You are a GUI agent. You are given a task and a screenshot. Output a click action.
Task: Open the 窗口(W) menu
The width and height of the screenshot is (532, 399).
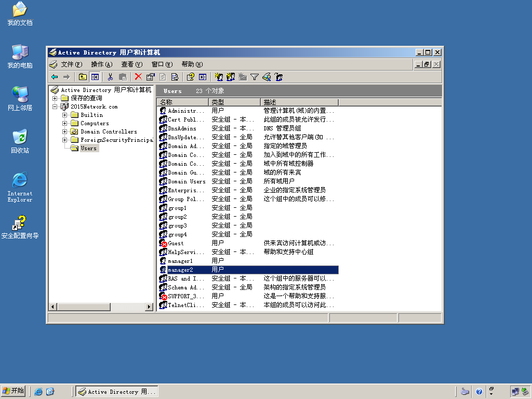(x=162, y=64)
